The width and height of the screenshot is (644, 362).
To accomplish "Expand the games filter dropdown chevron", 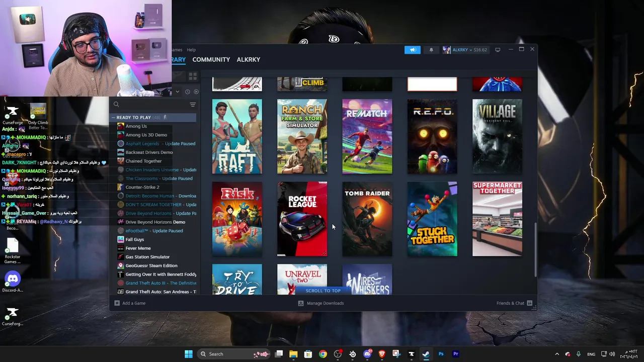I will tap(177, 92).
